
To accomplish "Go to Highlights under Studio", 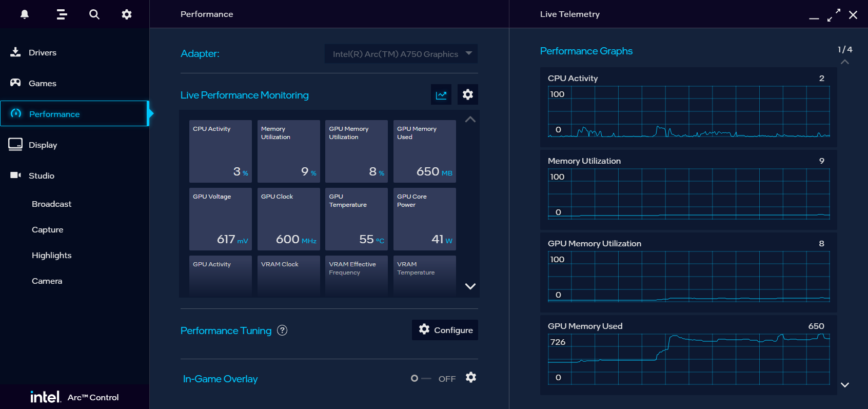I will pos(51,256).
